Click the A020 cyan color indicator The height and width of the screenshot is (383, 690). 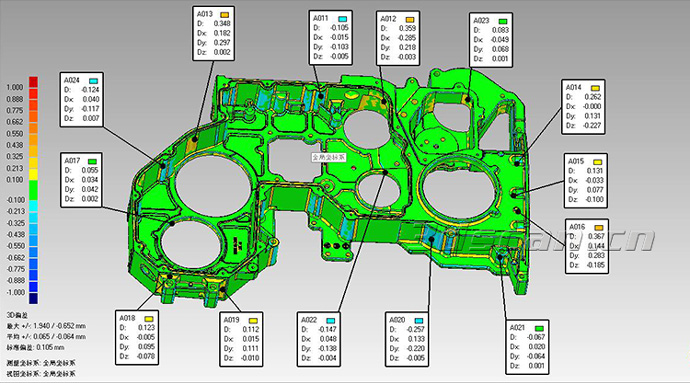[419, 320]
